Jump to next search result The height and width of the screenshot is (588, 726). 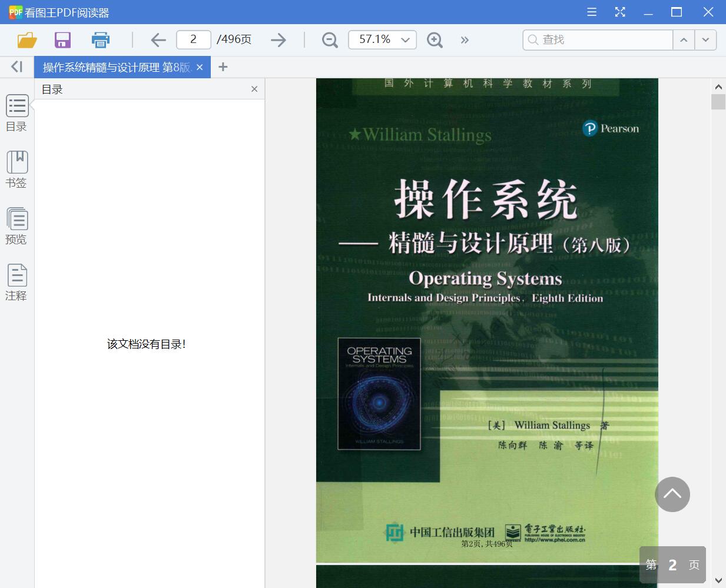coord(705,39)
